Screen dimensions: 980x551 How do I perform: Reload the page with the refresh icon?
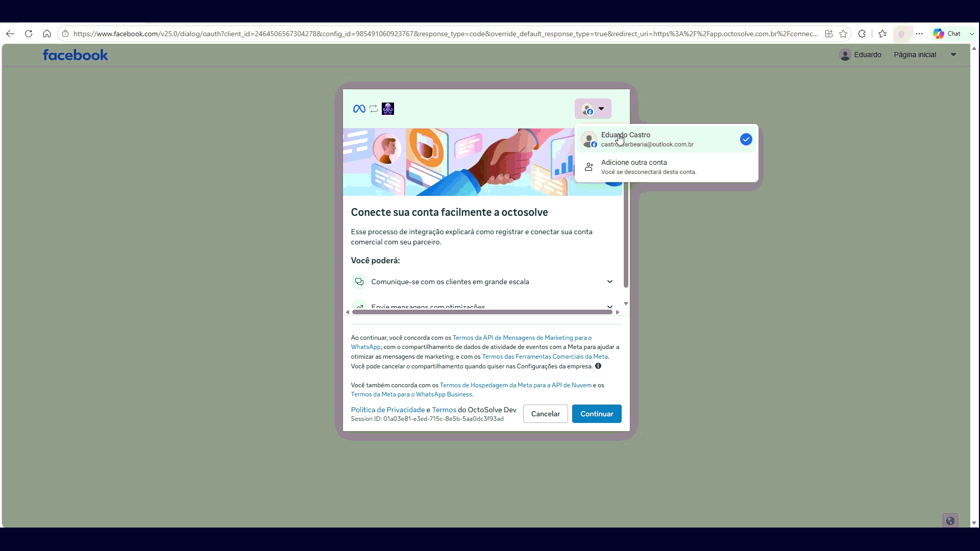29,34
